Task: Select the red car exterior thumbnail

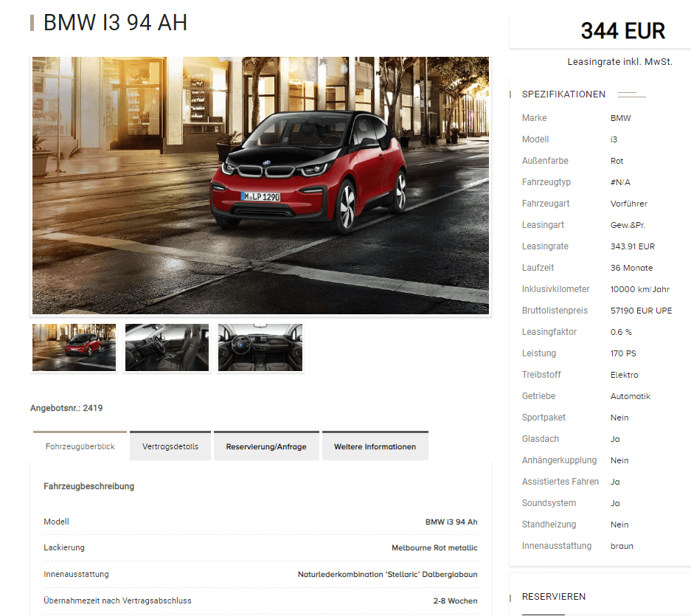Action: click(x=74, y=347)
